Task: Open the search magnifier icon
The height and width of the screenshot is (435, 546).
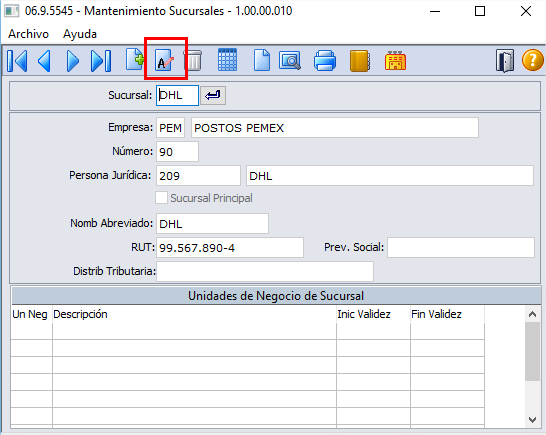Action: pos(290,61)
